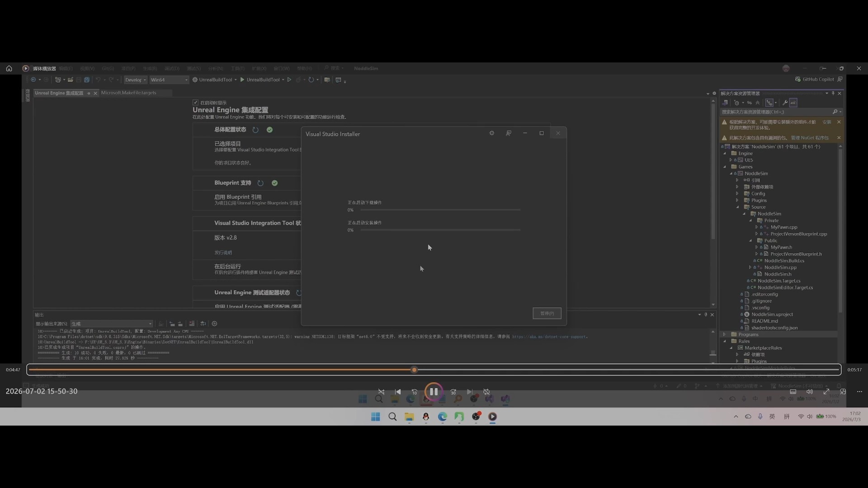Screen dimensions: 868x488
Task: Click the sync with active document icon
Action: [x=749, y=103]
